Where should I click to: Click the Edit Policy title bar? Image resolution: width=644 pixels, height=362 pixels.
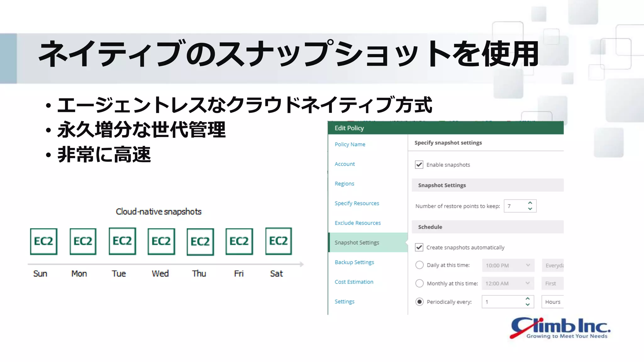[446, 128]
